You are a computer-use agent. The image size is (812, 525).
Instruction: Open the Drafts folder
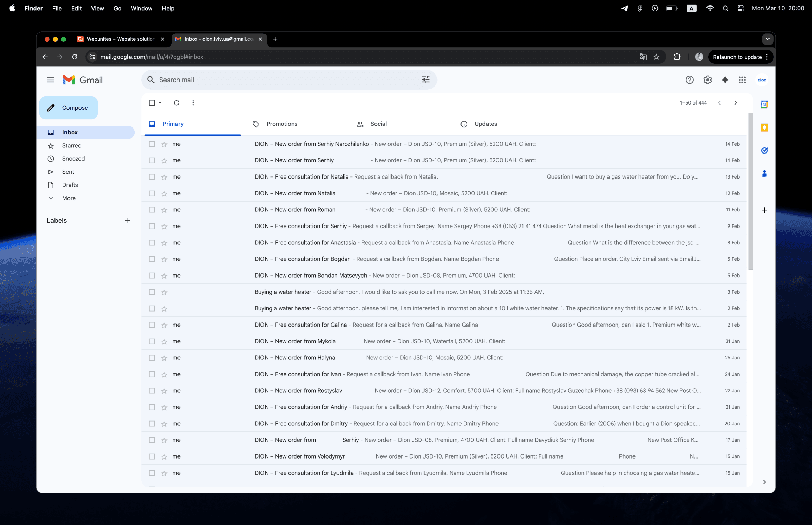[x=70, y=185]
